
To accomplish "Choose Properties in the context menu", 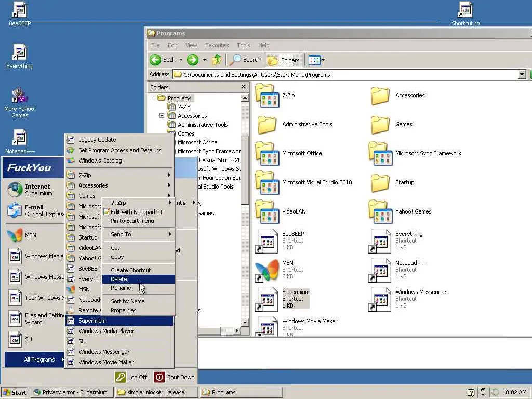I will [x=138, y=310].
